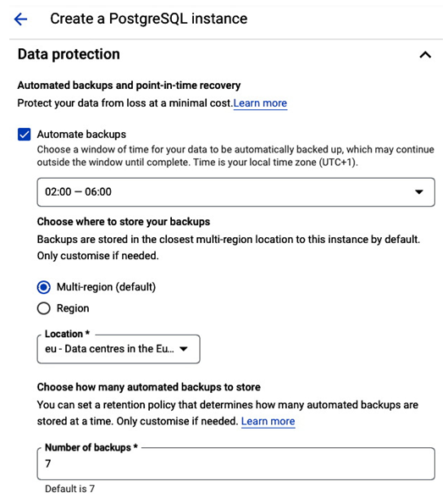Screen dimensions: 448x498
Task: Click Choose where to store your backups heading
Action: tap(124, 222)
